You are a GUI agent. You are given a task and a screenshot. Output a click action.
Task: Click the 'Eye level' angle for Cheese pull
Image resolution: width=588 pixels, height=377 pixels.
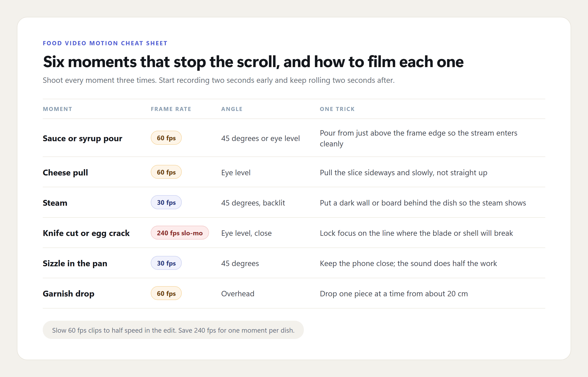click(x=236, y=173)
